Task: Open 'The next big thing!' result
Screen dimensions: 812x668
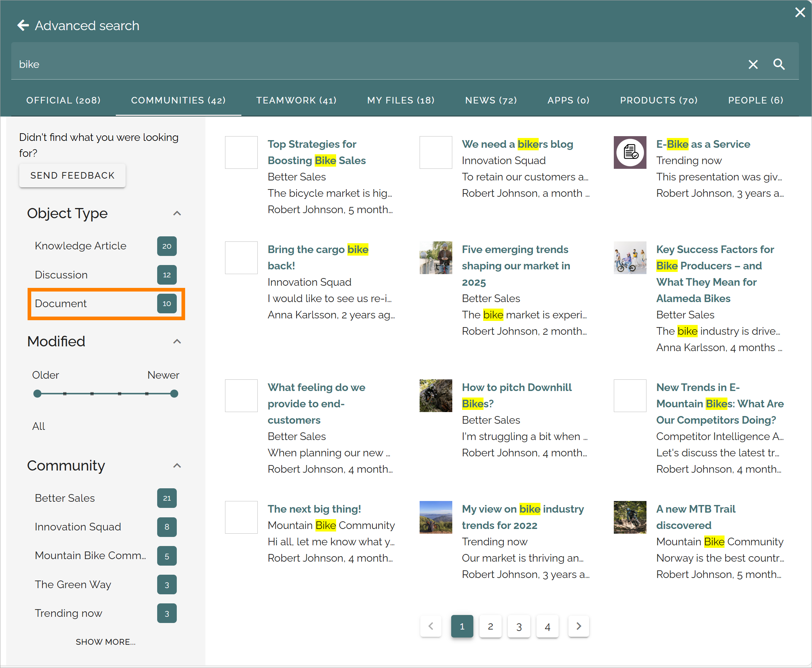Action: coord(314,509)
